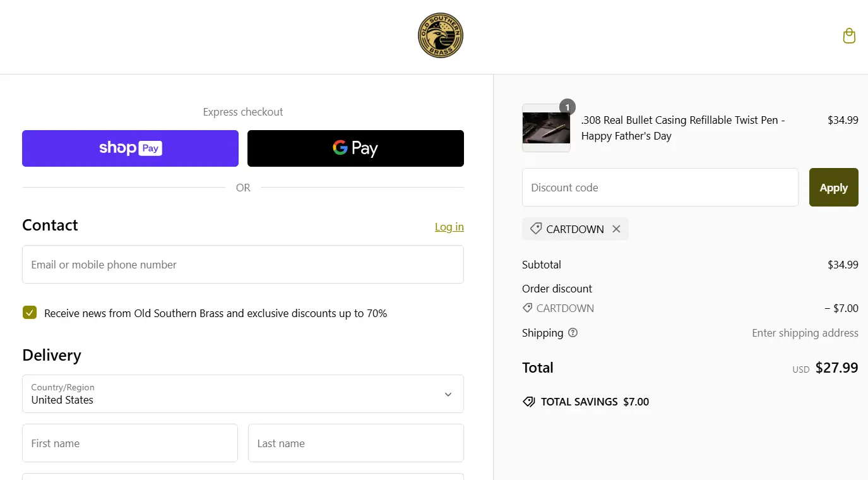The width and height of the screenshot is (868, 480).
Task: Click the Last name field
Action: click(355, 443)
